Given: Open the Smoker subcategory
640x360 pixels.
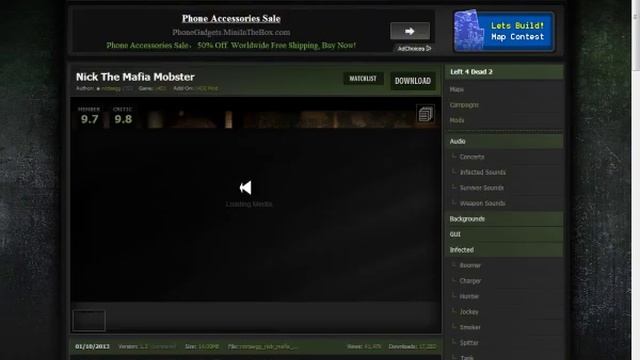Looking at the screenshot, I should (x=470, y=327).
